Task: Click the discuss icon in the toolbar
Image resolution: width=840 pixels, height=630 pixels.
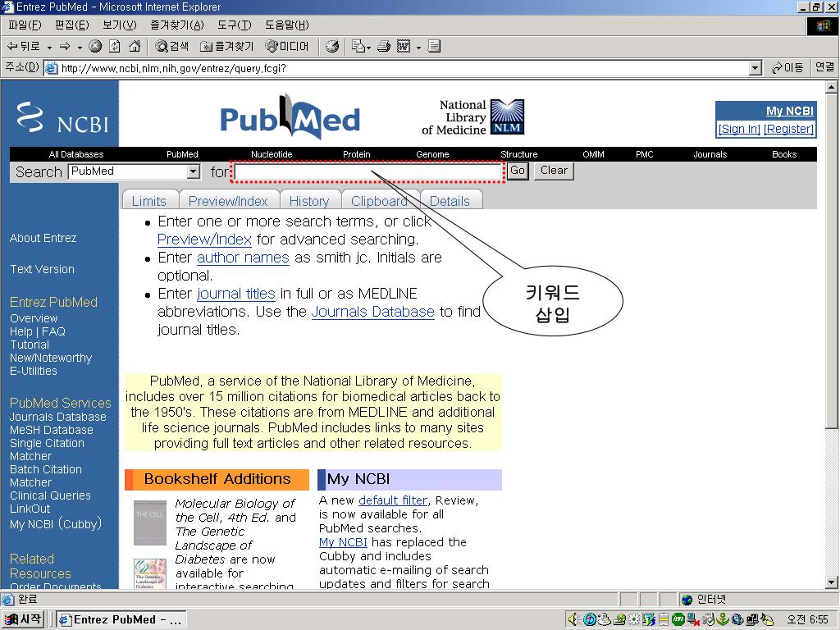Action: (x=434, y=47)
